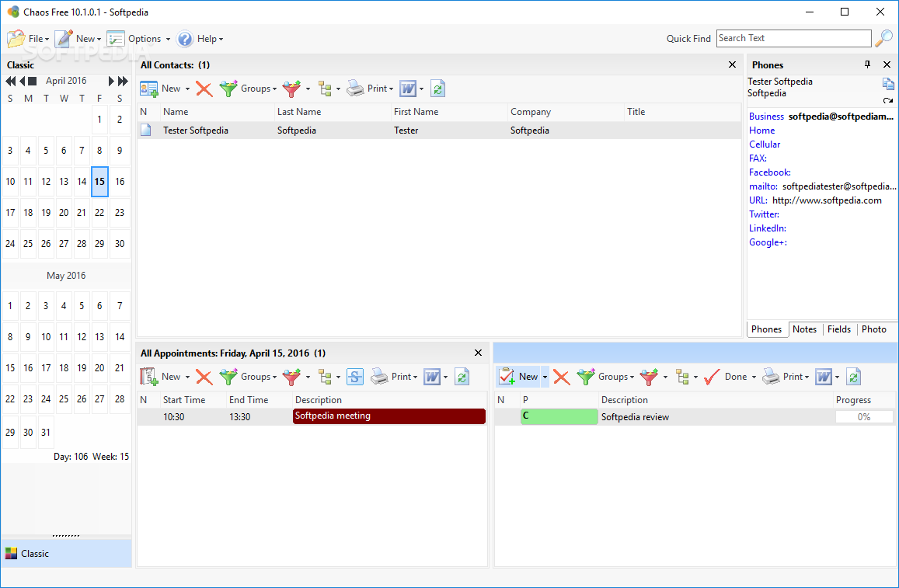Viewport: 899px width, 588px height.
Task: Delete task with red X in tasks toolbar
Action: pos(561,377)
